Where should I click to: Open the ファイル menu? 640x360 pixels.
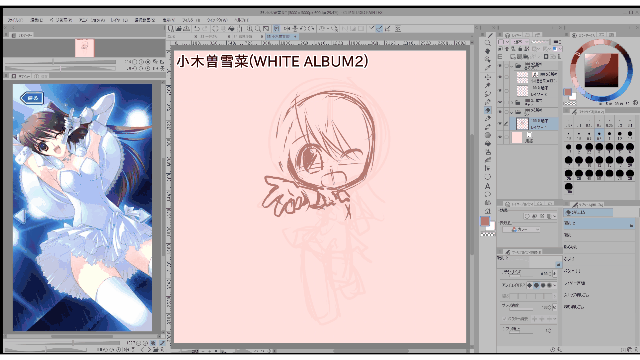click(16, 20)
